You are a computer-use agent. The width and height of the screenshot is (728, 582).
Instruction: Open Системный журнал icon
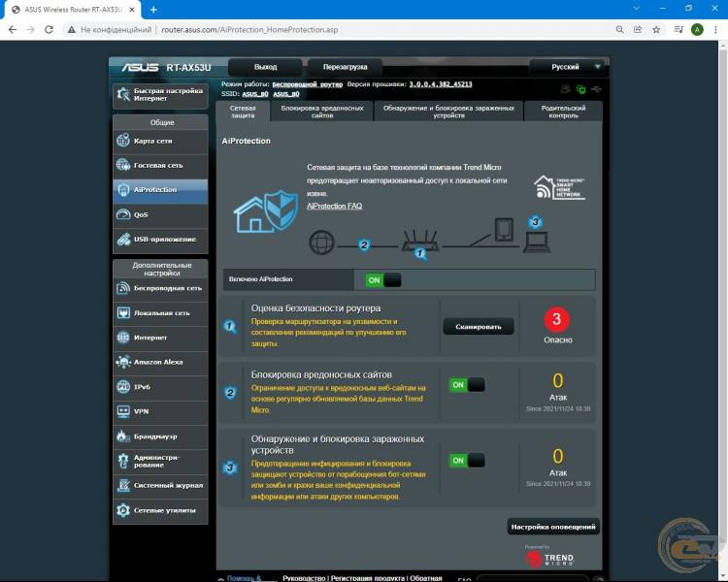pyautogui.click(x=123, y=485)
